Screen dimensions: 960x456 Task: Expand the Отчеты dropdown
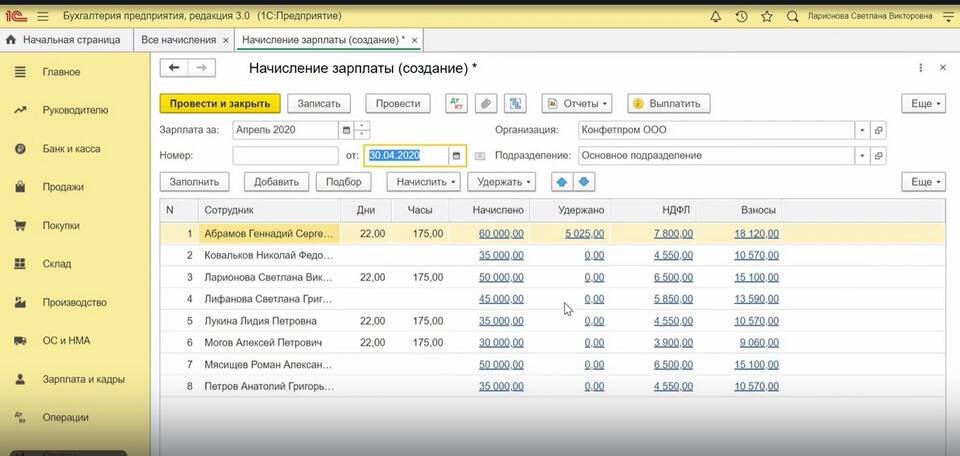pos(577,103)
